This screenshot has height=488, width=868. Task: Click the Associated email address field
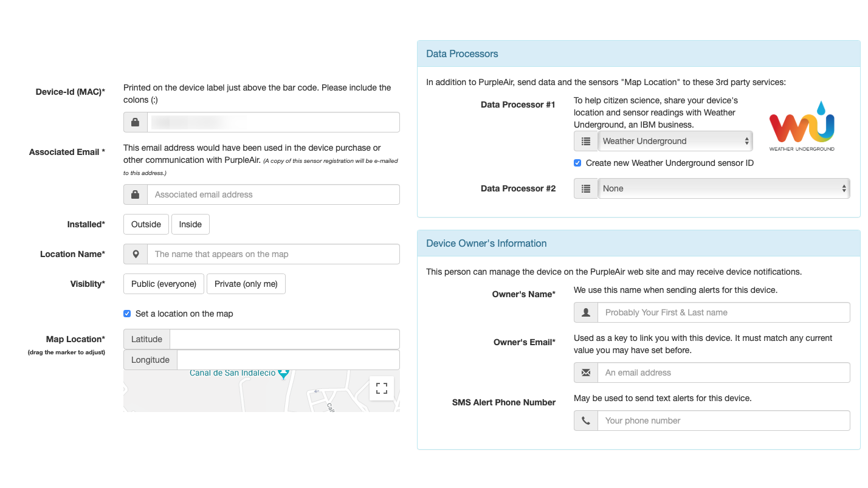pyautogui.click(x=274, y=194)
